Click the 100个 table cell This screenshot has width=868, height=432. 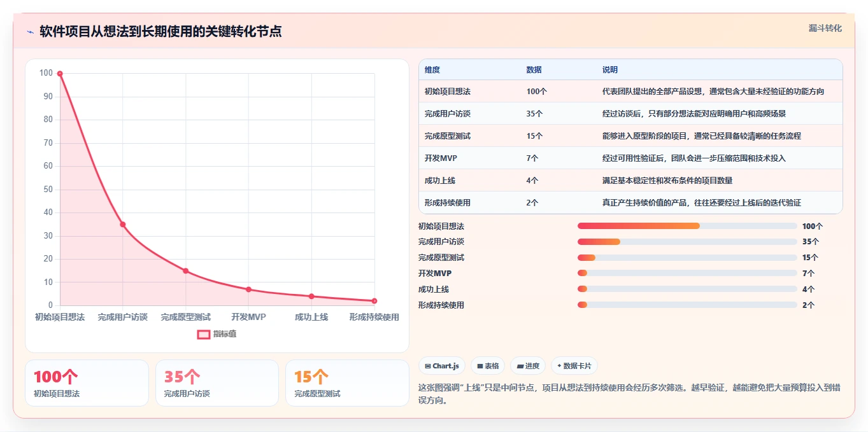tap(537, 92)
